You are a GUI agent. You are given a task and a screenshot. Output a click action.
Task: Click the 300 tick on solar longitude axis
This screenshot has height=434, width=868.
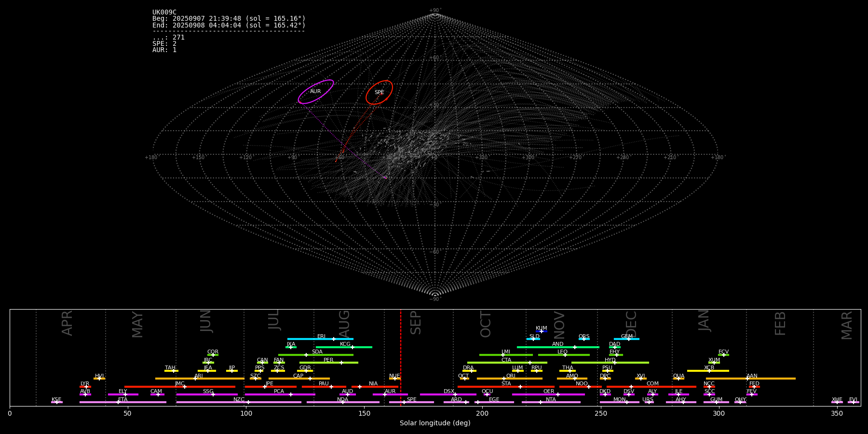click(719, 413)
